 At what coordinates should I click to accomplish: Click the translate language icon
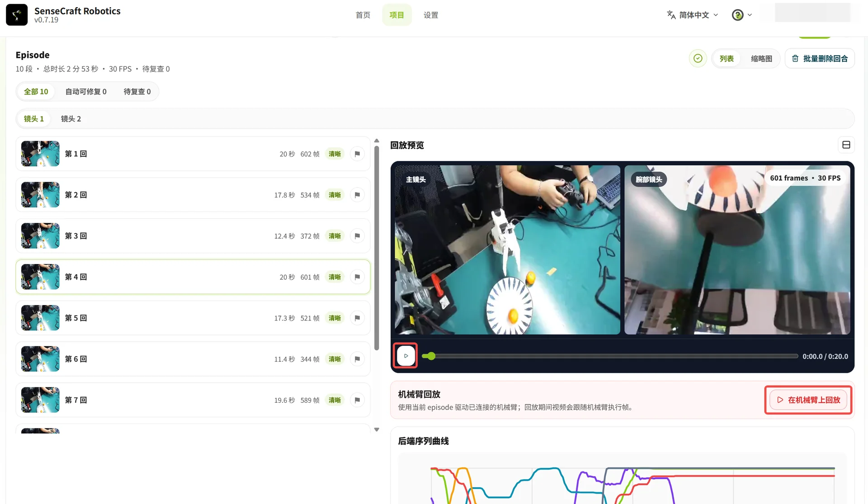coord(671,15)
